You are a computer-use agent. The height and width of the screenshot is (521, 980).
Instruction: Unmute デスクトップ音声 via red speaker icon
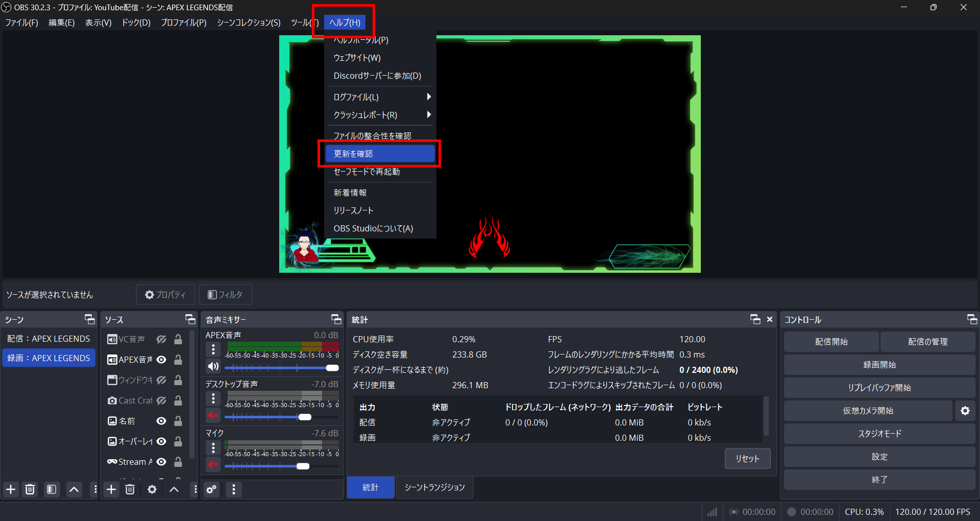pos(213,415)
